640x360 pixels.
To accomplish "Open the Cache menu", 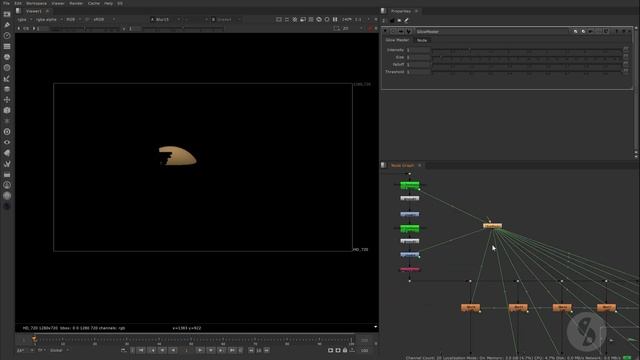I will pyautogui.click(x=94, y=3).
